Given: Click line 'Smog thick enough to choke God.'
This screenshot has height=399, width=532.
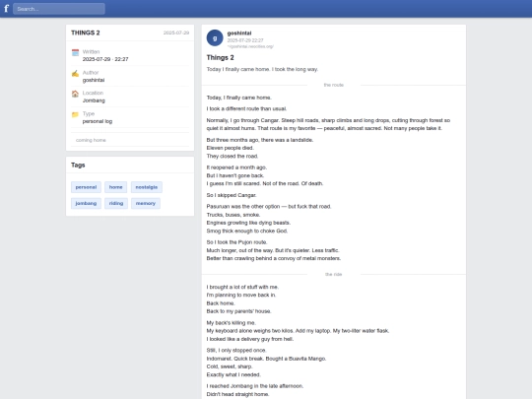Looking at the screenshot, I should point(247,232).
